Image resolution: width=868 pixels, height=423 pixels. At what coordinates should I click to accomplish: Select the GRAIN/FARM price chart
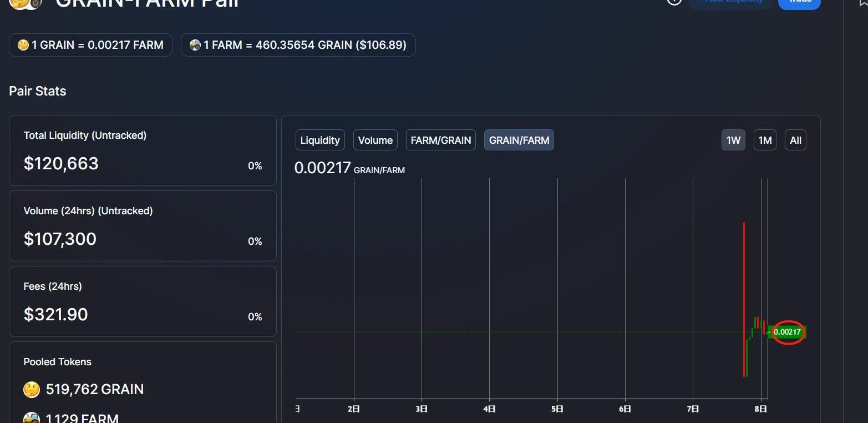(x=519, y=140)
